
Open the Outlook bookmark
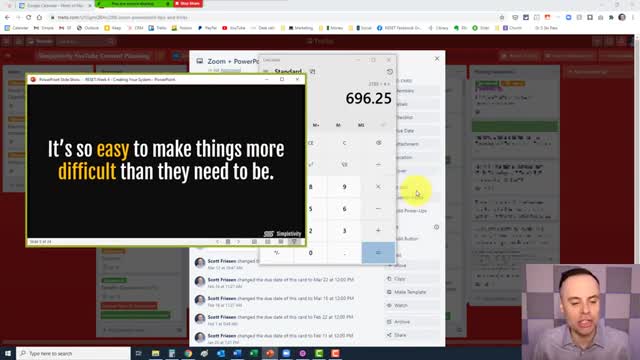(x=88, y=28)
